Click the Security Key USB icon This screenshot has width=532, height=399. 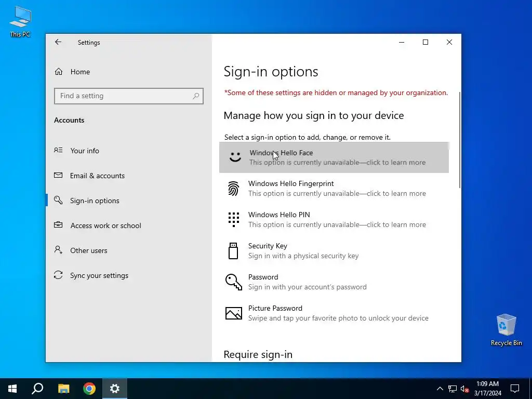tap(233, 251)
